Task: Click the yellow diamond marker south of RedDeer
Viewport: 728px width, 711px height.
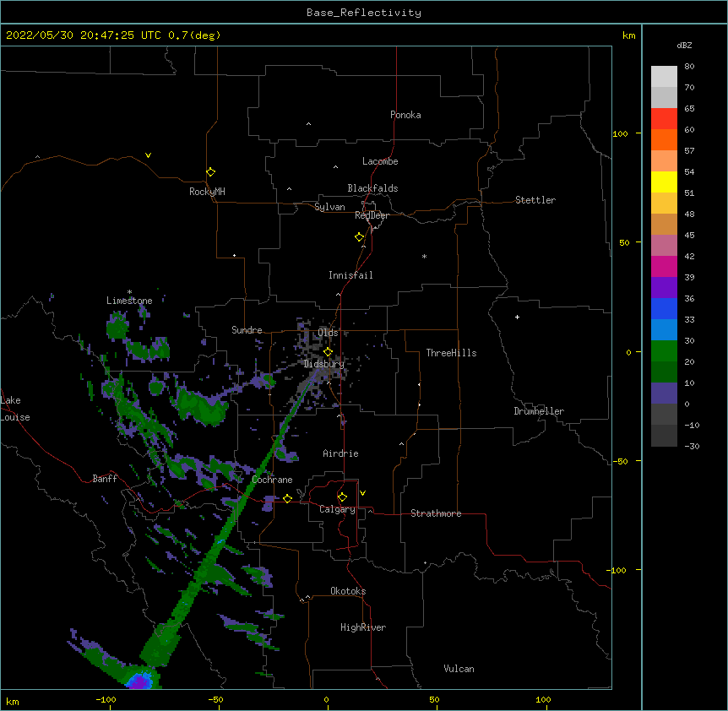Action: [x=359, y=237]
